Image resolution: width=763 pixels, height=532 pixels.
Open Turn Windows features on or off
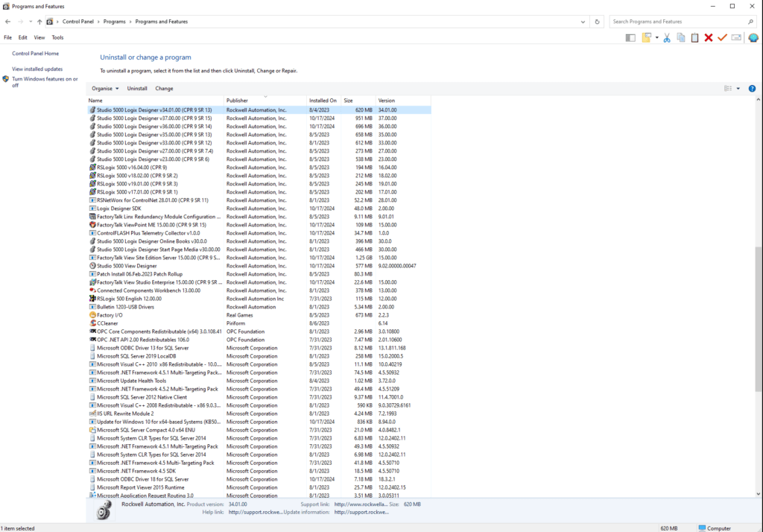44,82
